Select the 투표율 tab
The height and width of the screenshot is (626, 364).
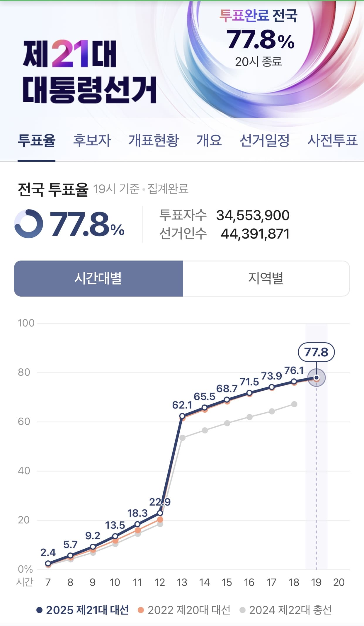coord(36,140)
